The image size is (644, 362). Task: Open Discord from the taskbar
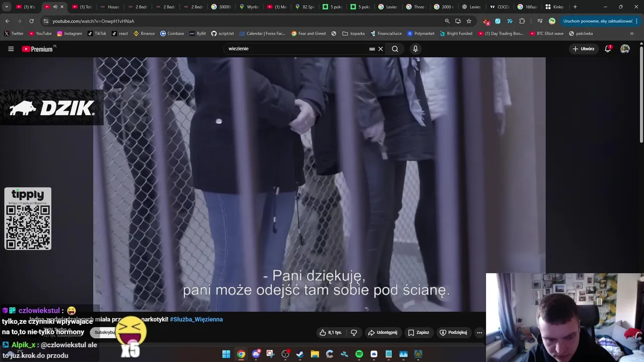coord(256,354)
